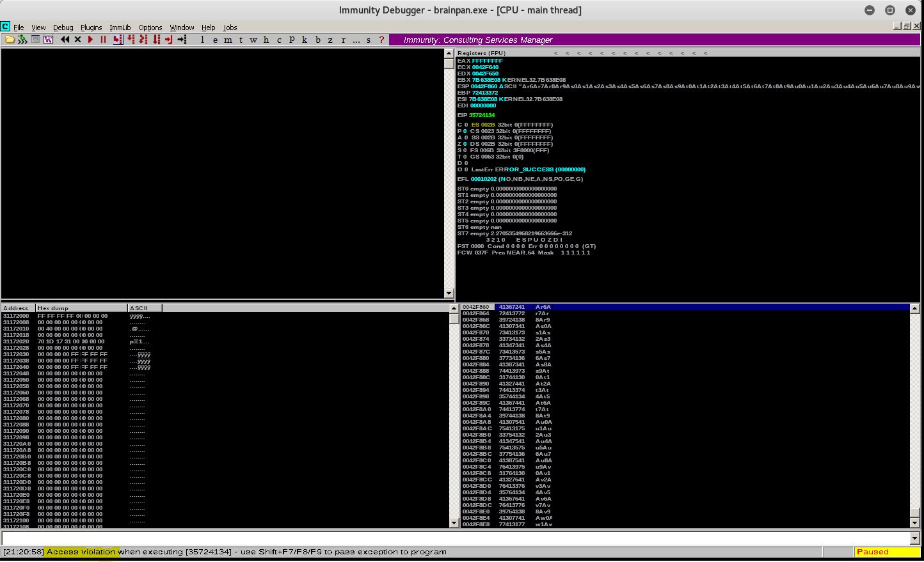Open the Help menu
The image size is (924, 562).
[208, 27]
